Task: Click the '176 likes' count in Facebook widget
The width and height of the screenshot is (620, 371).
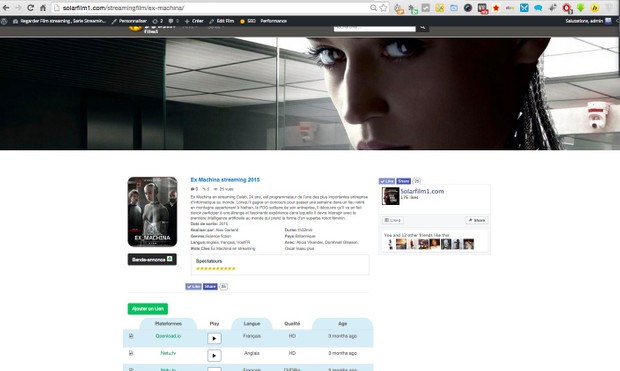Action: [x=409, y=197]
